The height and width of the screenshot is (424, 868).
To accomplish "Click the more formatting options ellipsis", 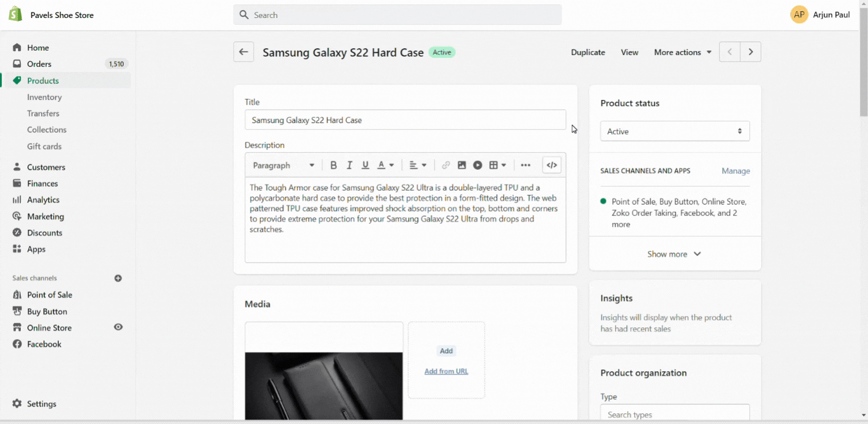I will pyautogui.click(x=526, y=165).
